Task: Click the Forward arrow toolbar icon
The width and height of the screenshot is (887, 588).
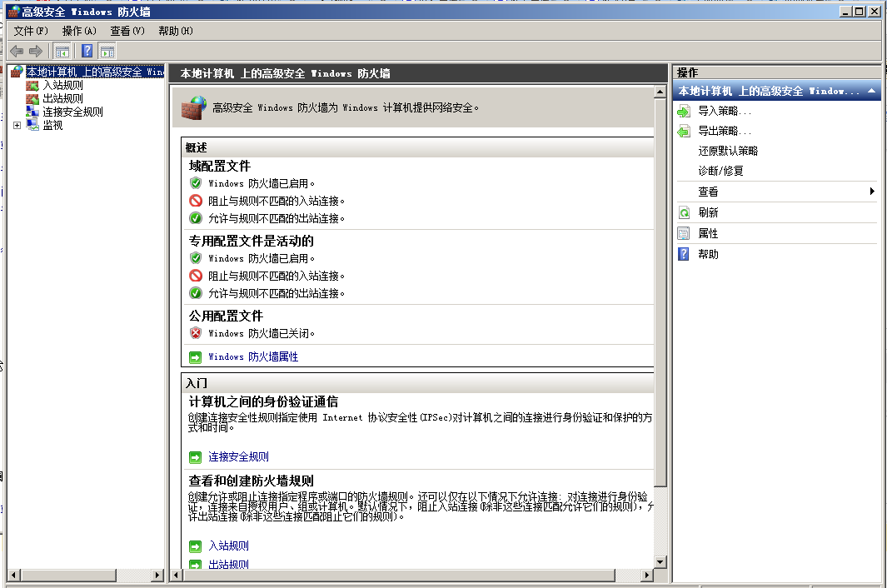Action: tap(36, 52)
